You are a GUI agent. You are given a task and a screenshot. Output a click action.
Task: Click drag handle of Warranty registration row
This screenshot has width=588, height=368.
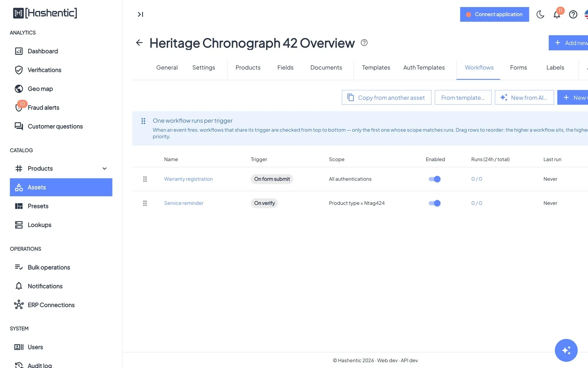[145, 179]
